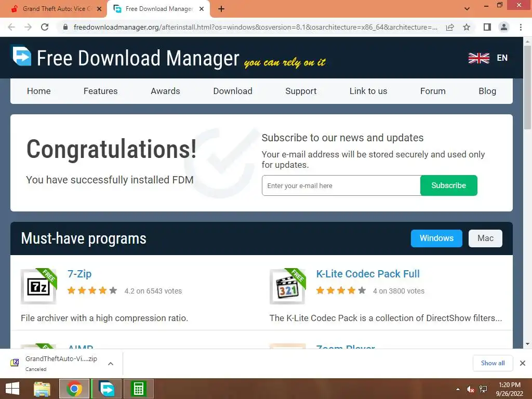Show hidden tray icons arrow
This screenshot has height=399, width=532.
tap(458, 389)
